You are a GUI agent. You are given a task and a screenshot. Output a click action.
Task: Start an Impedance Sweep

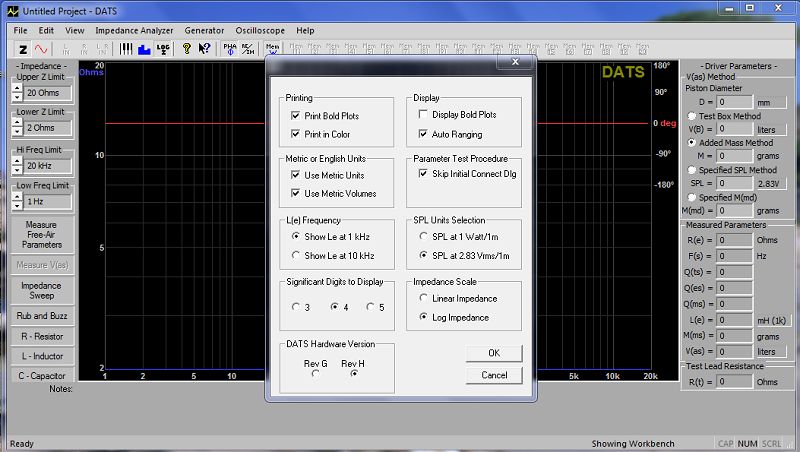tap(42, 291)
